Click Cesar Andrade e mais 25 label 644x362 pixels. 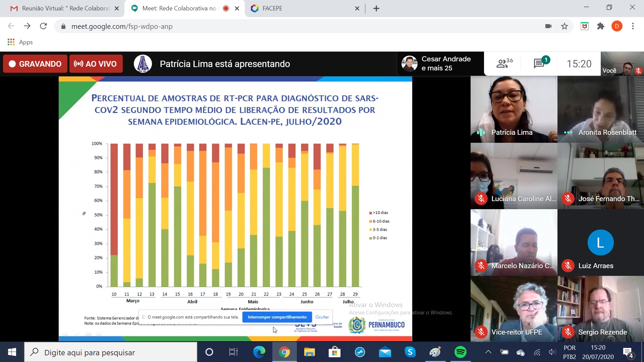click(x=446, y=63)
